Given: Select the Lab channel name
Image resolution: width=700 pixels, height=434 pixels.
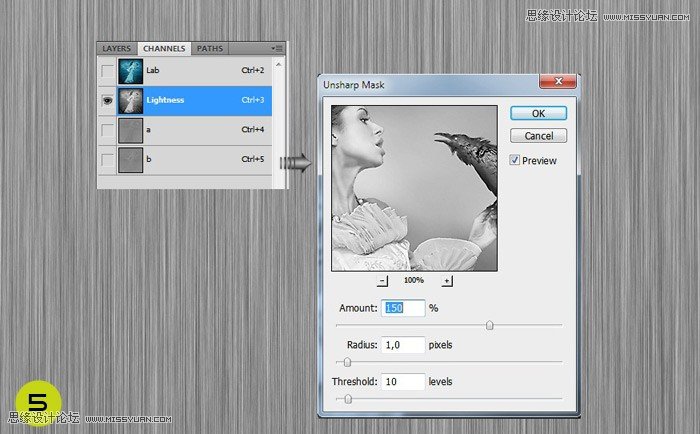Looking at the screenshot, I should pos(153,70).
